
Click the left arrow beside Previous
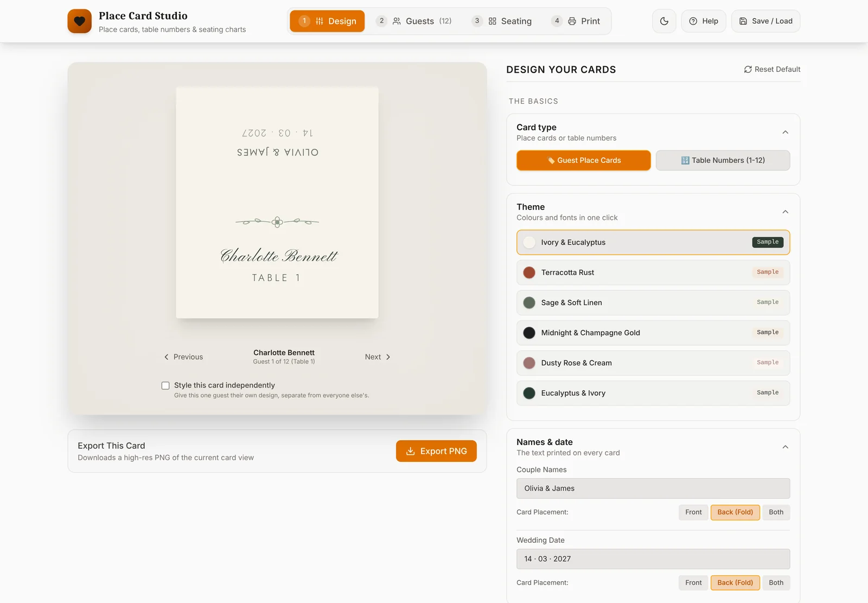click(x=167, y=357)
